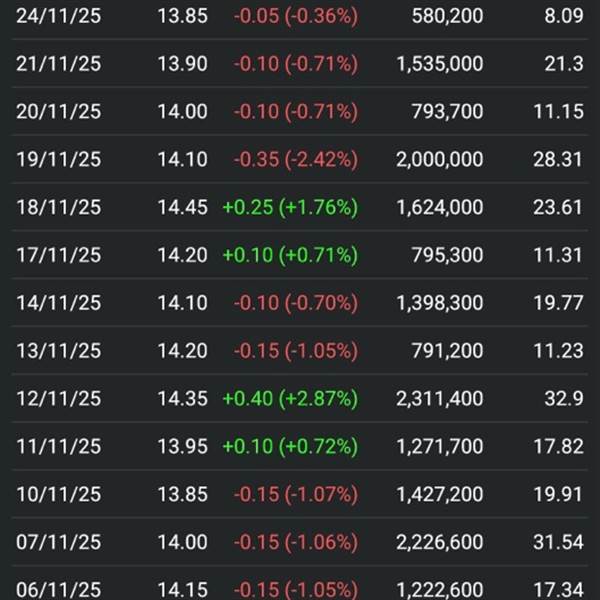Click the 10/11/25 date cell
The width and height of the screenshot is (600, 600).
(58, 494)
